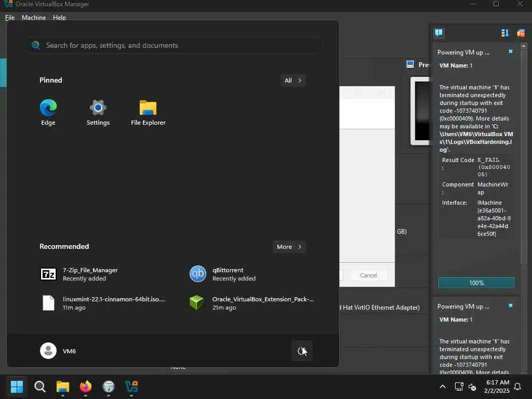
Task: Click the notification sort order icon
Action: (x=505, y=33)
